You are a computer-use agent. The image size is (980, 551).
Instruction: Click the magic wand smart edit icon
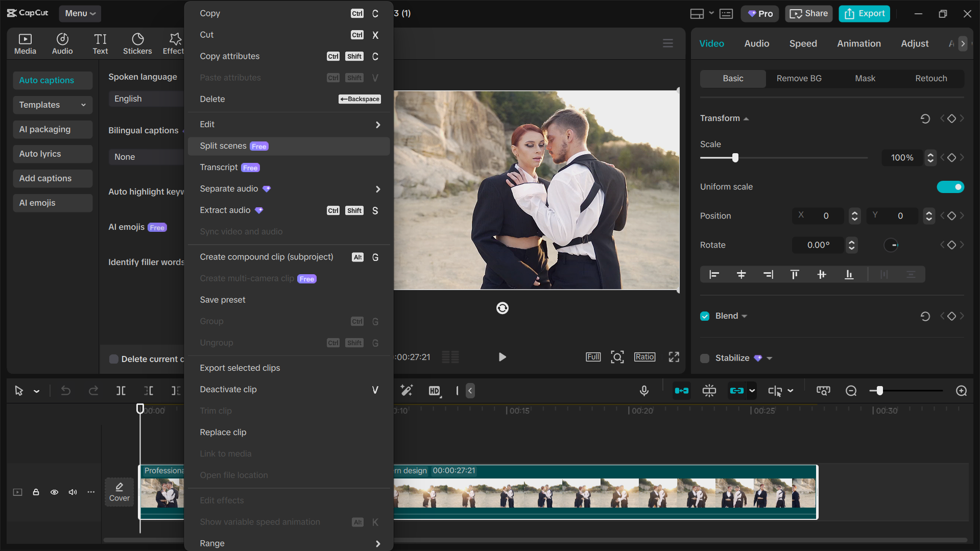(407, 391)
